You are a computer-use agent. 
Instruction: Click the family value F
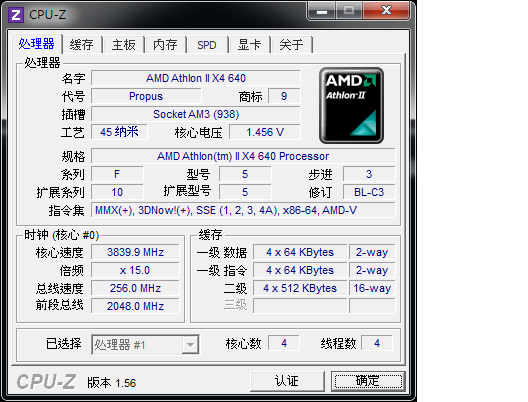[x=117, y=174]
